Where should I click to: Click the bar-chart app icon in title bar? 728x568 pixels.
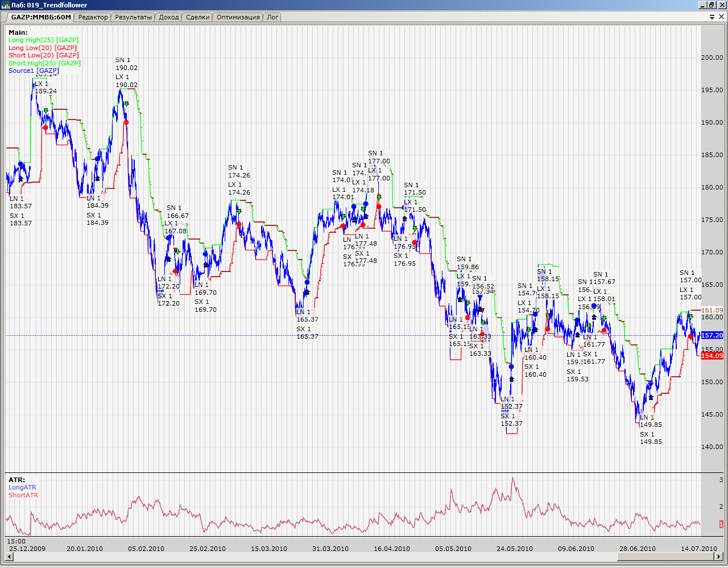(6, 5)
